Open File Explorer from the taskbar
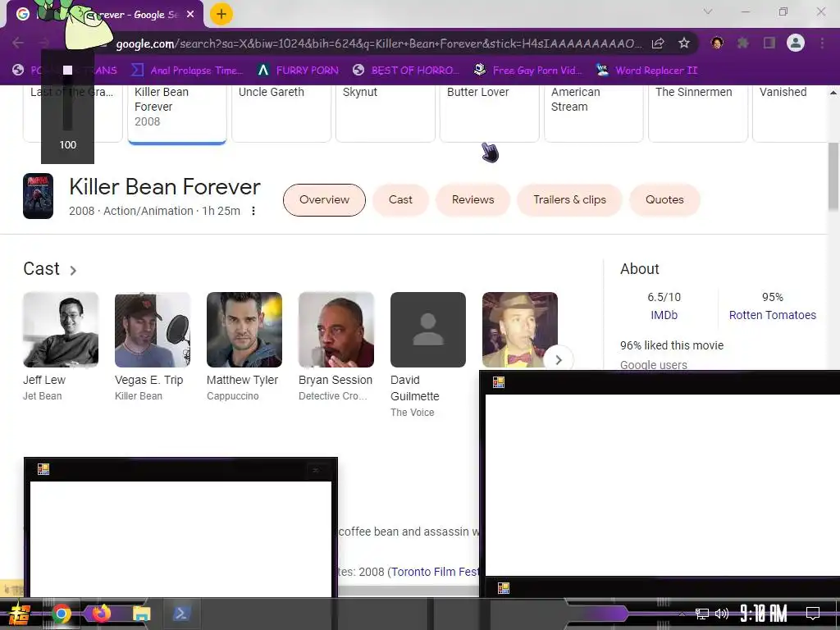The image size is (840, 630). [141, 614]
